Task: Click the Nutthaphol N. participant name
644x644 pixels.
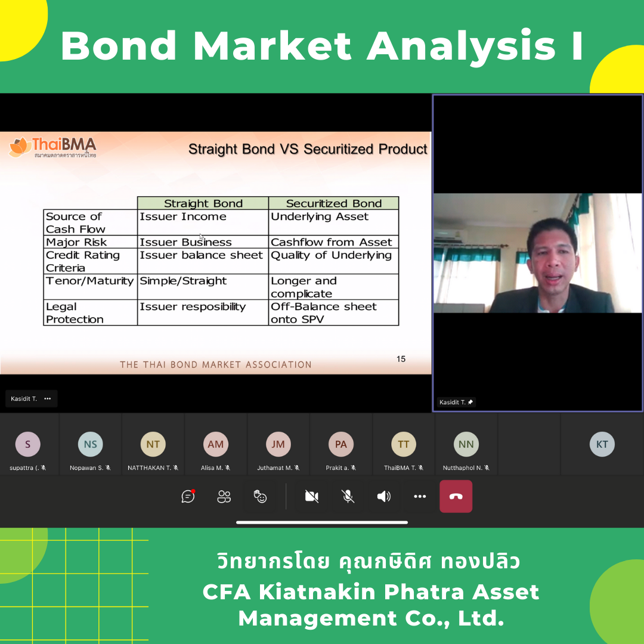Action: (x=462, y=468)
